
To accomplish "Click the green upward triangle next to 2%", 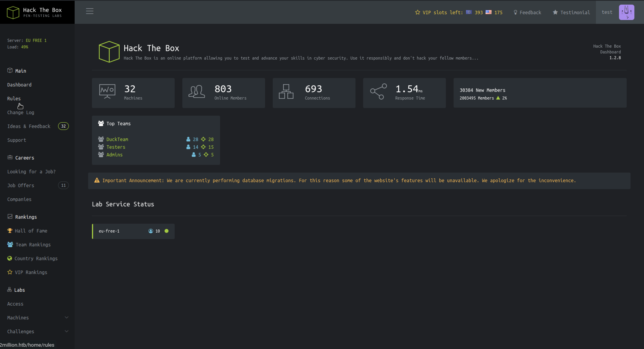I will coord(498,98).
